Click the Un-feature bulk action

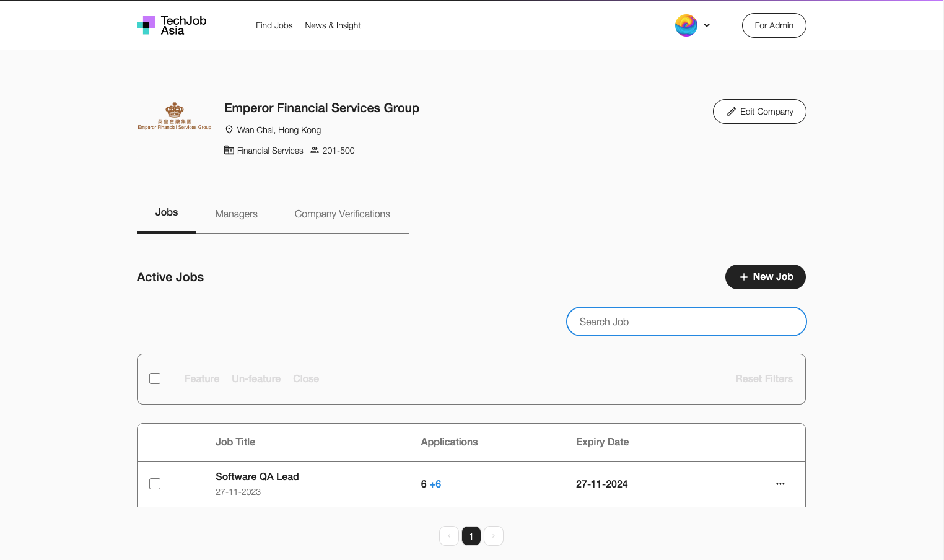tap(256, 378)
